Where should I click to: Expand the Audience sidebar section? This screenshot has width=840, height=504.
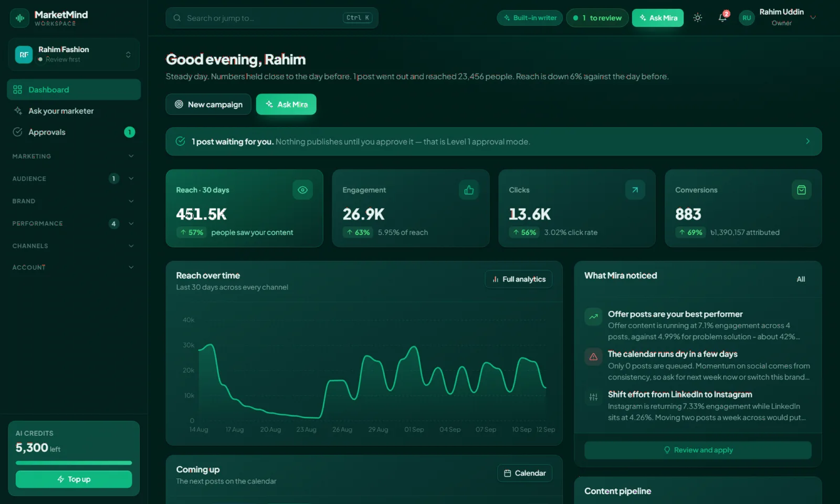[x=73, y=178]
